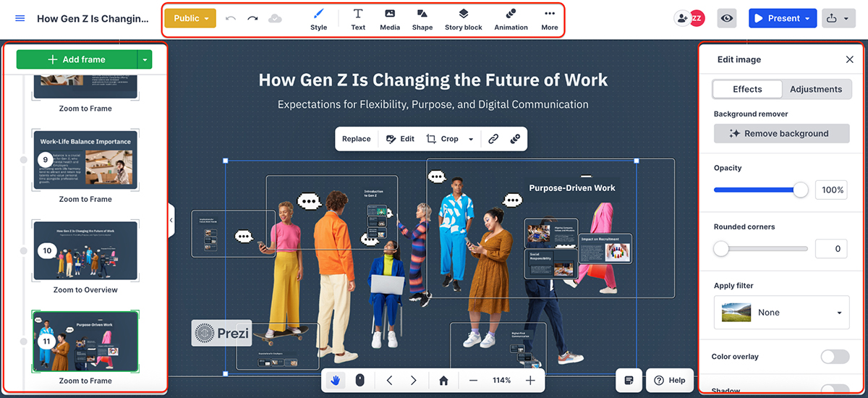The image size is (868, 398).
Task: Close the Edit image panel
Action: 850,59
